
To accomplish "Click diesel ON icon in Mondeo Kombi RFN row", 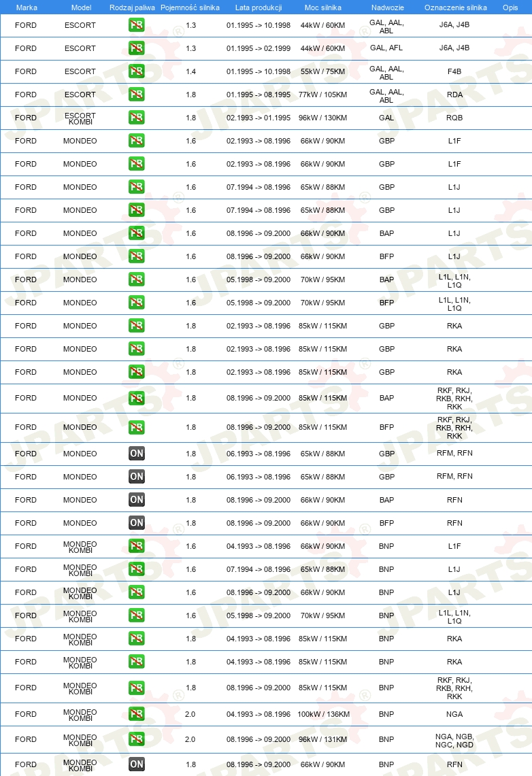I will (x=137, y=764).
